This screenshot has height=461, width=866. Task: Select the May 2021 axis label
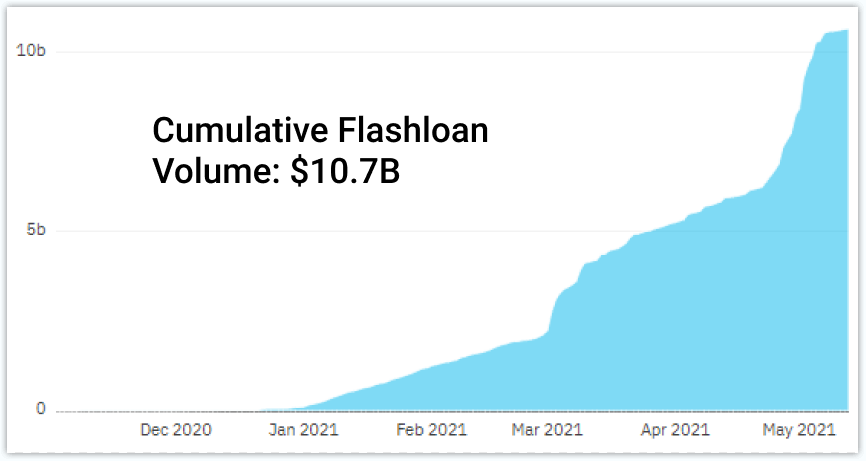(x=799, y=430)
